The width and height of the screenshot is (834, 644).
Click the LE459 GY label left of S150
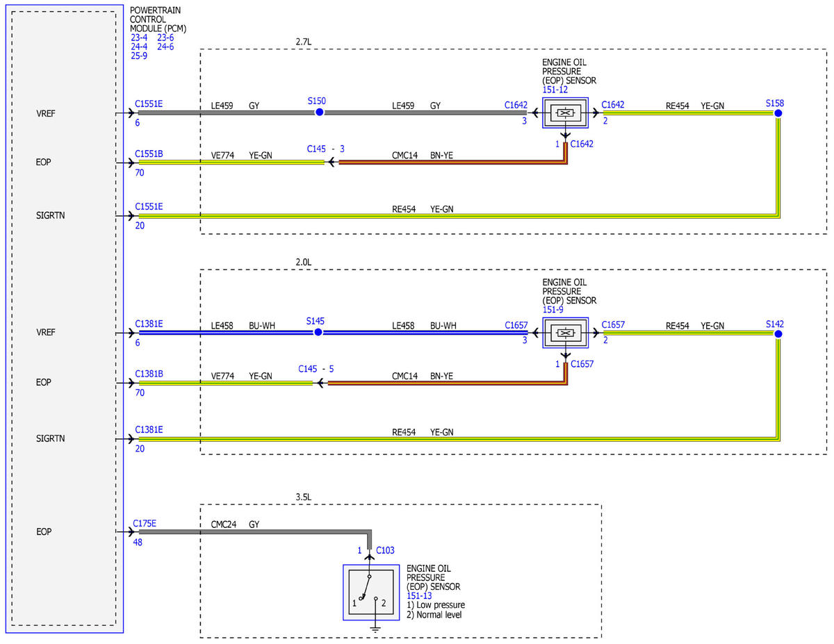235,106
